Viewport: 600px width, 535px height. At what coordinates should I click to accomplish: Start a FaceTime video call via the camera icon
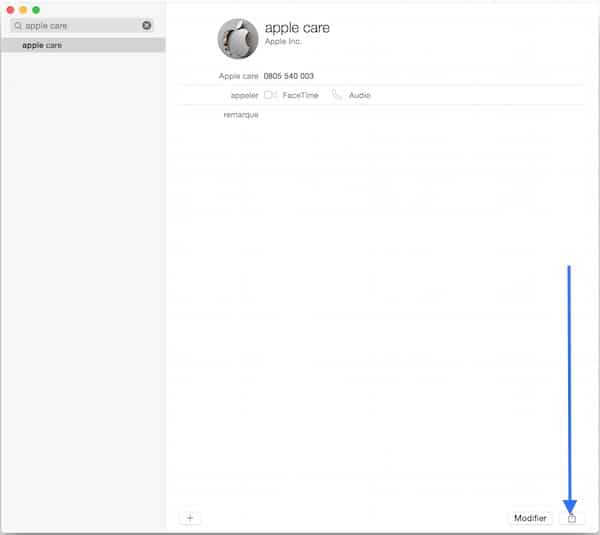(x=271, y=95)
